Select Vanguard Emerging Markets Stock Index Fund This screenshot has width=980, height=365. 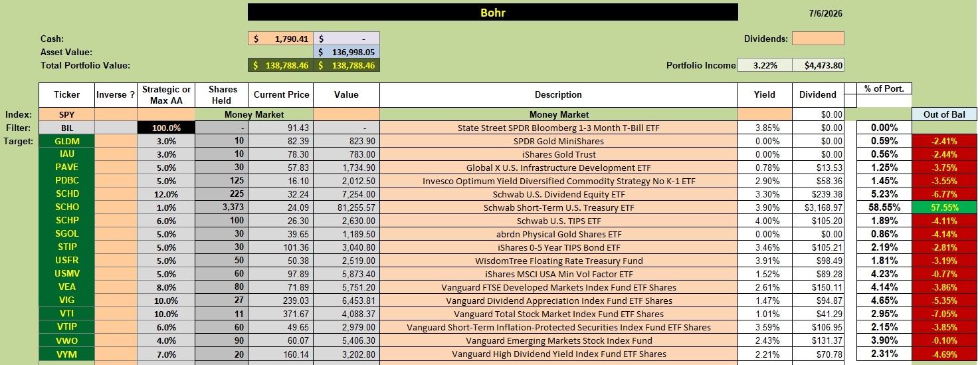[x=558, y=340]
